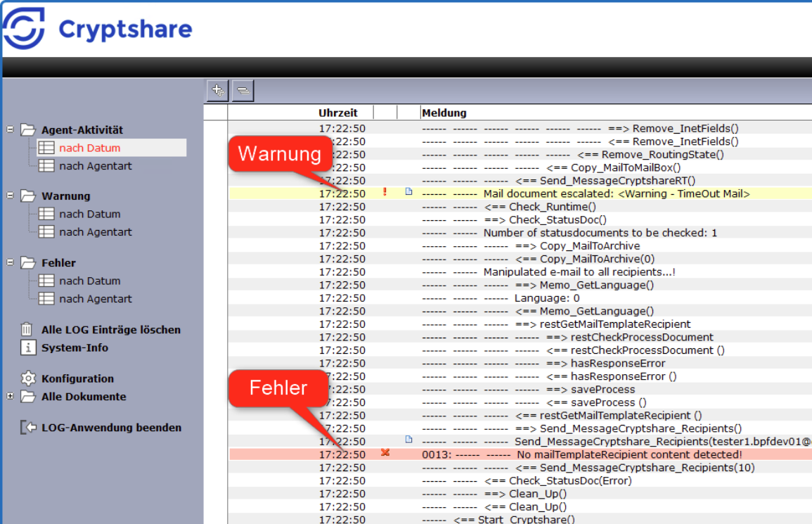Select nach Datum under Agent-Aktivität

(89, 148)
